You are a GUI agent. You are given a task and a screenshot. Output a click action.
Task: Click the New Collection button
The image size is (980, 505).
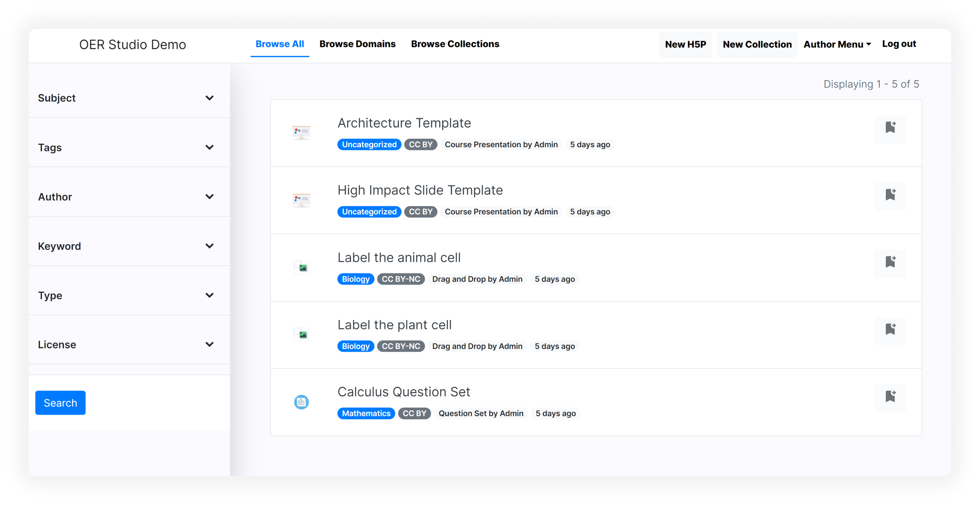(757, 44)
